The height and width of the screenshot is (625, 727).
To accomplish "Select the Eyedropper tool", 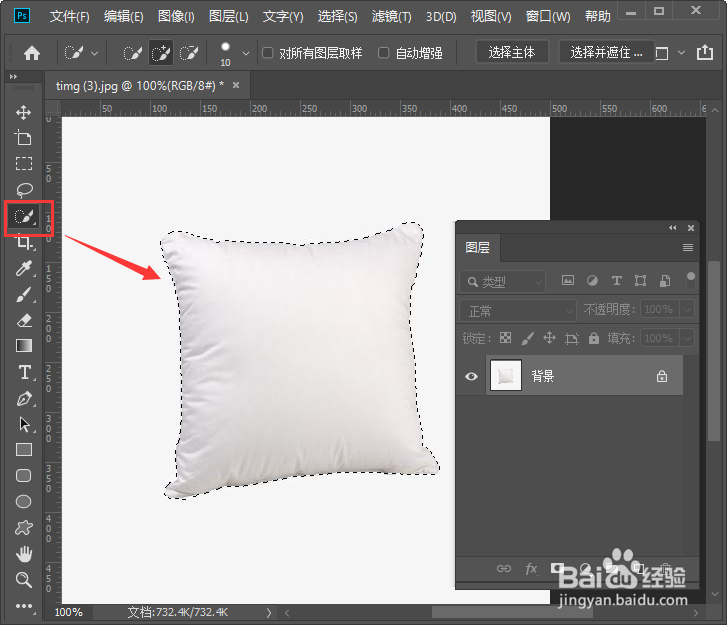I will click(24, 268).
